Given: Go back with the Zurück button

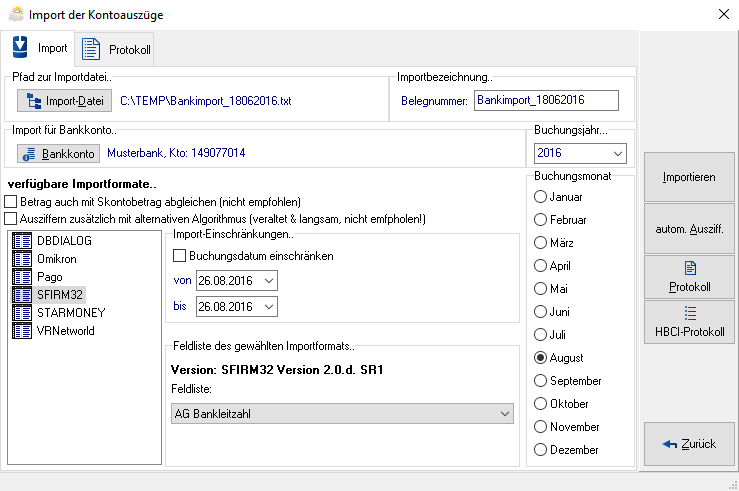Looking at the screenshot, I should point(689,444).
